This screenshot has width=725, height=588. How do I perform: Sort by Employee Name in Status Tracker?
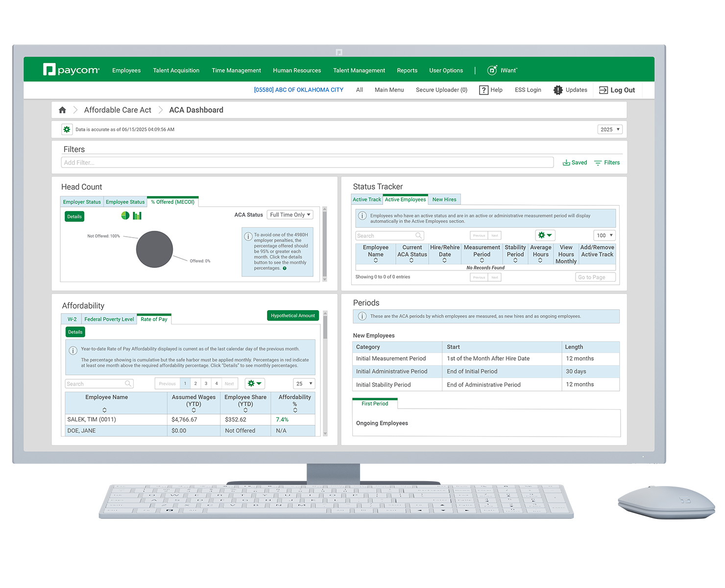tap(376, 261)
